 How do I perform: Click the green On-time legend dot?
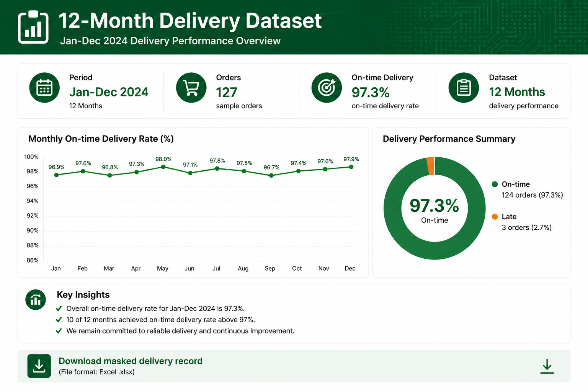click(x=495, y=184)
